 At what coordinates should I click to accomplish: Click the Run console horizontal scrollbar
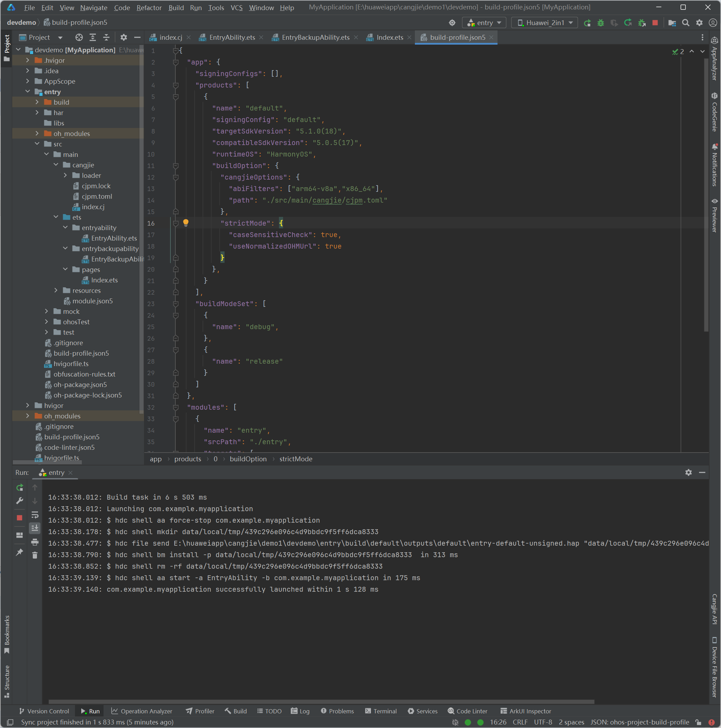320,702
